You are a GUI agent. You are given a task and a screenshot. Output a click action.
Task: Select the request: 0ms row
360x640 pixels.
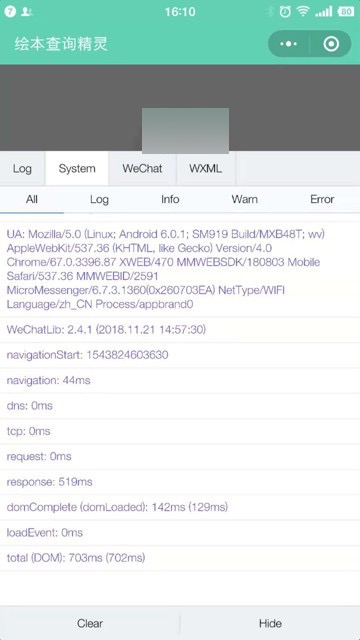tap(180, 456)
